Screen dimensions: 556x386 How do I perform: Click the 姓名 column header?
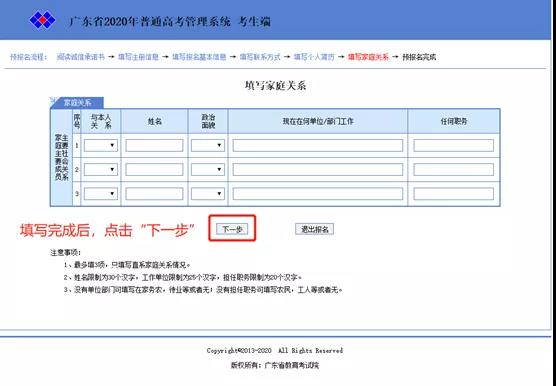[154, 121]
